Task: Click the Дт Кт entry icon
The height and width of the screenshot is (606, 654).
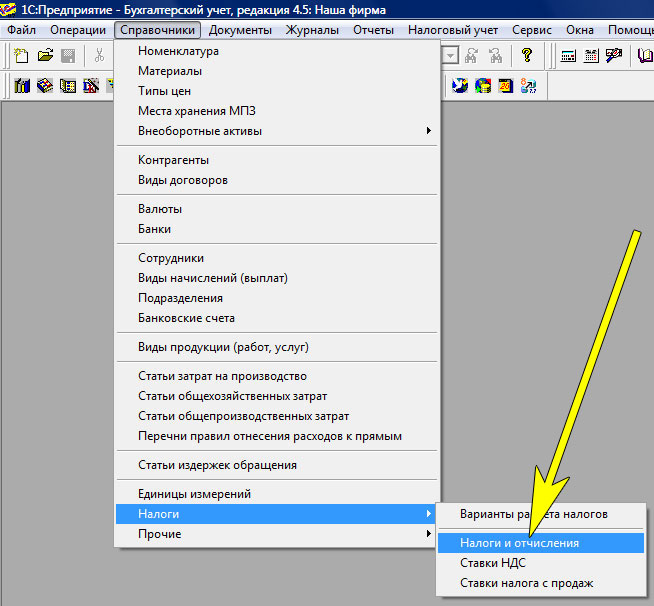Action: tap(91, 86)
